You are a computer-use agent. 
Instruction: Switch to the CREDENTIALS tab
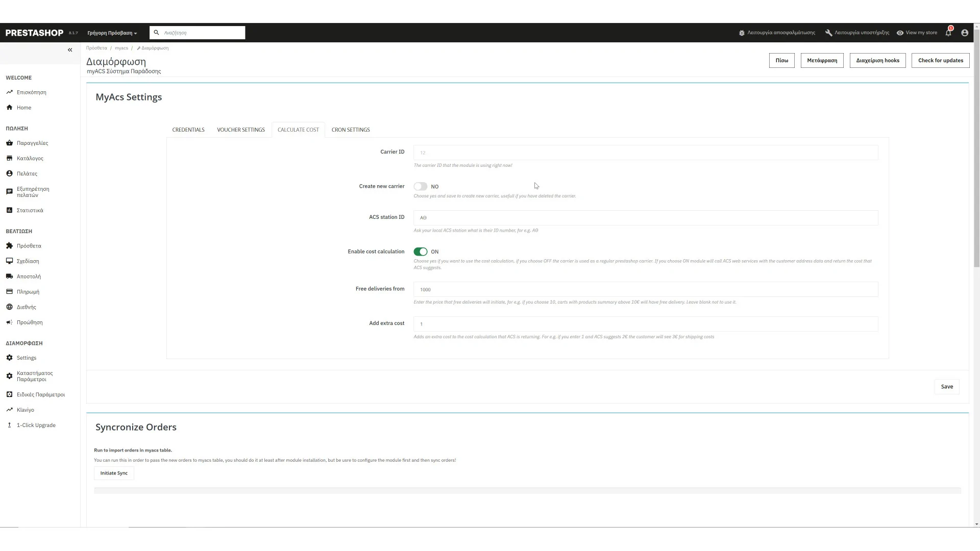(188, 130)
